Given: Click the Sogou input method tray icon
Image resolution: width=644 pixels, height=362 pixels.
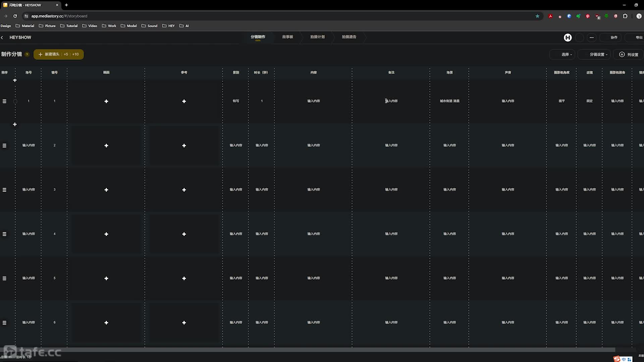Looking at the screenshot, I should (x=616, y=359).
